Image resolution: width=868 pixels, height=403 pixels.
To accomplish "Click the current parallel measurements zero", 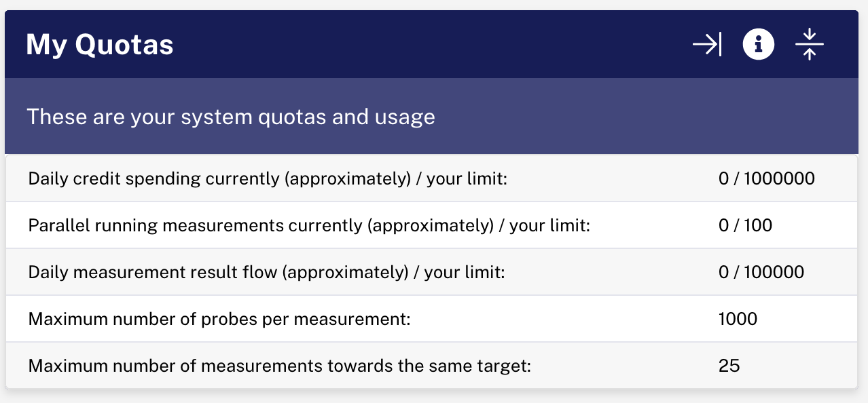I will (x=723, y=225).
